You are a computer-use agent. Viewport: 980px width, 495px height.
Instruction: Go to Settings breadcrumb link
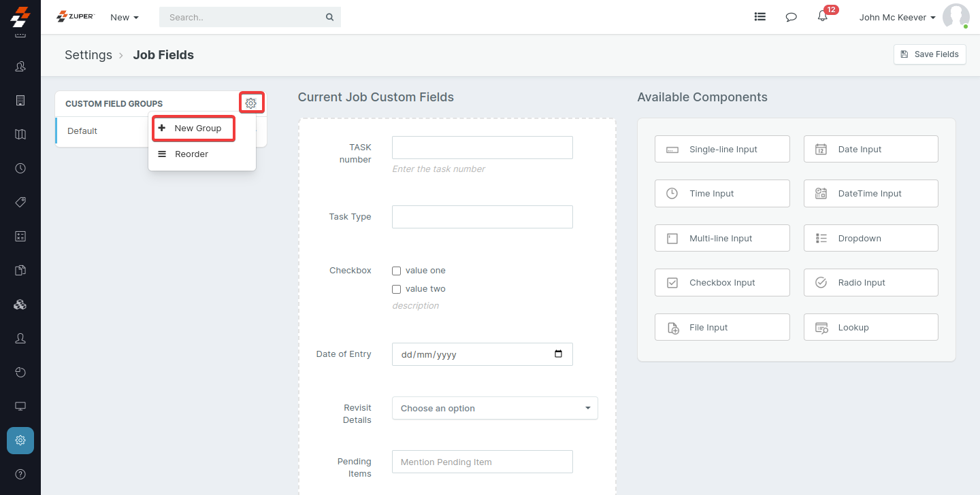click(88, 55)
